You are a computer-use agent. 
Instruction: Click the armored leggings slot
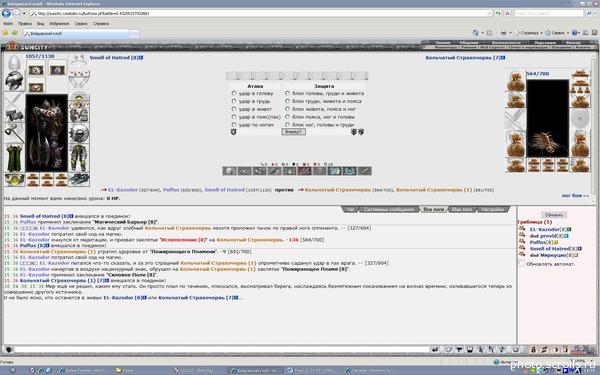tap(79, 158)
